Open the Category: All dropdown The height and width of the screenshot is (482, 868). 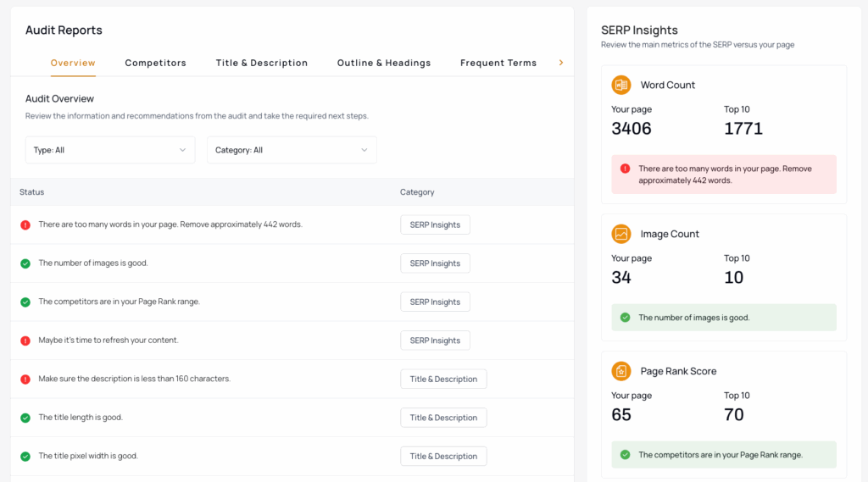point(292,150)
